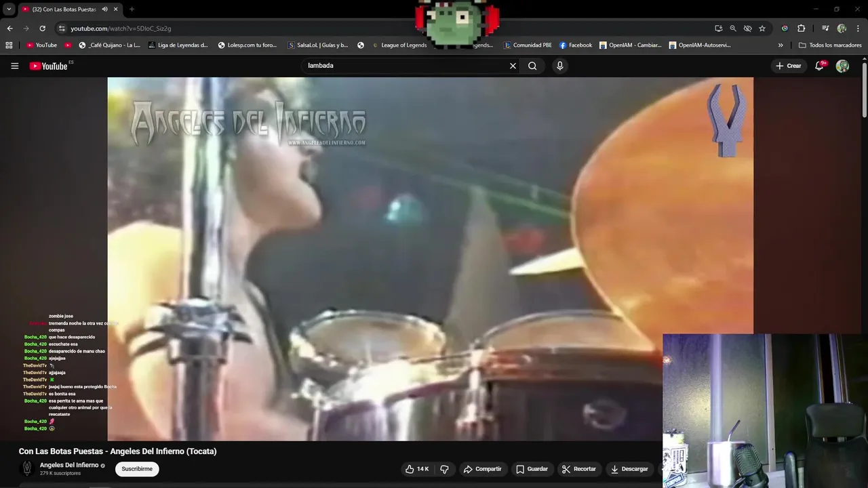The width and height of the screenshot is (868, 488).
Task: Open a new browser tab
Action: tap(132, 9)
